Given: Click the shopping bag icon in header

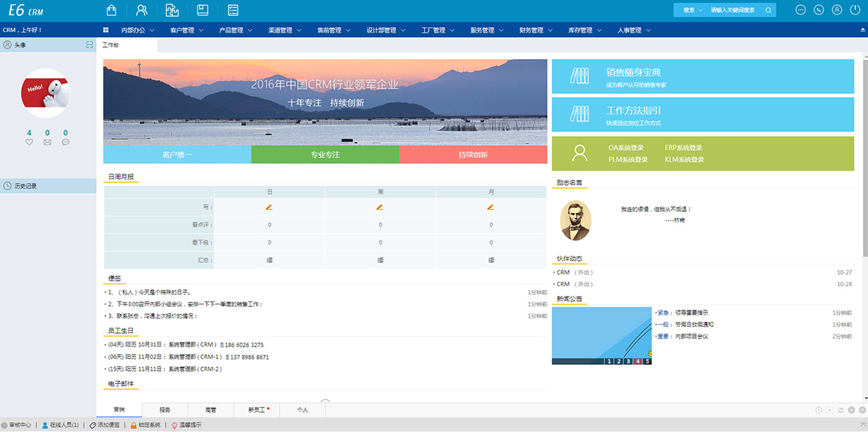Looking at the screenshot, I should click(x=111, y=10).
